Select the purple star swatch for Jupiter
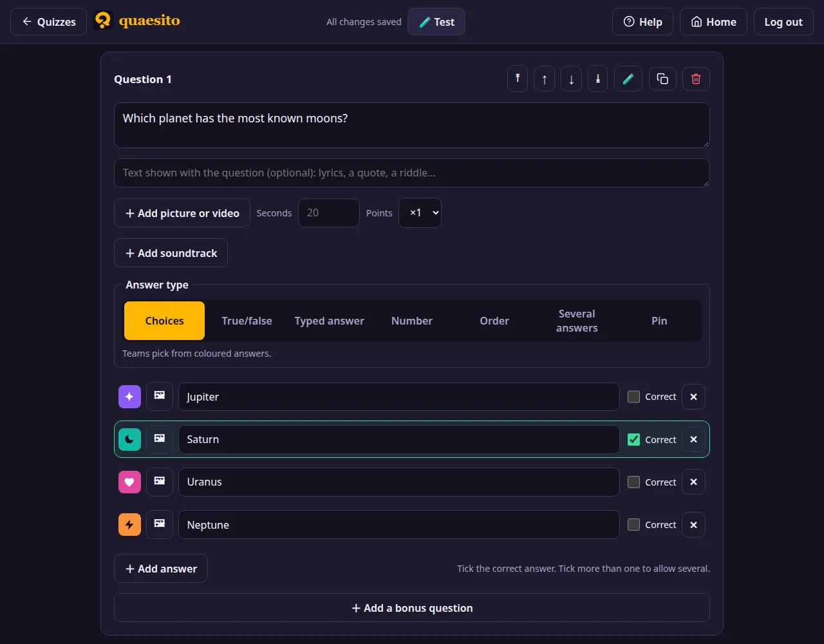Viewport: 824px width, 644px height. coord(129,397)
